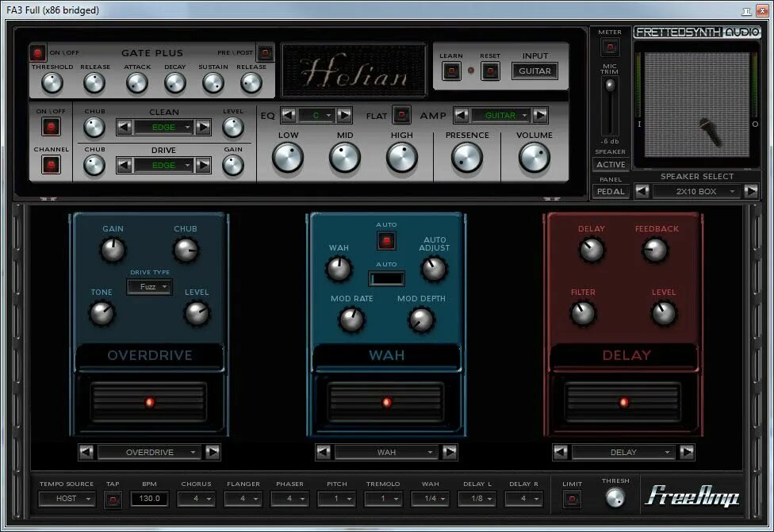This screenshot has height=532, width=774.
Task: Click next pedal arrow beside OVERDRIVE selector
Action: point(213,452)
